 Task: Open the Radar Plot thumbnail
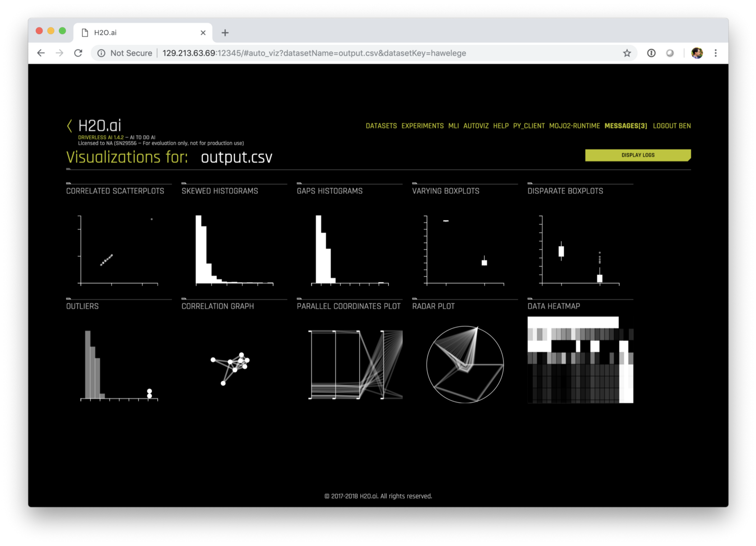465,365
